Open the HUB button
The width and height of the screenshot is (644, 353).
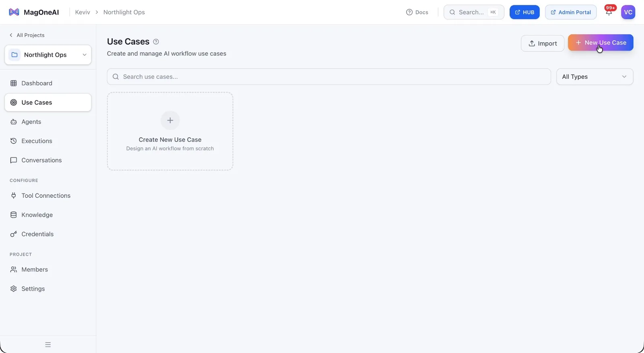pos(524,12)
